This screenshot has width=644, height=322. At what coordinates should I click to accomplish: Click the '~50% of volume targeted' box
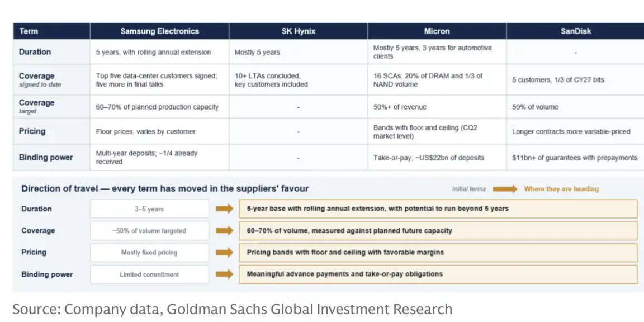[149, 231]
